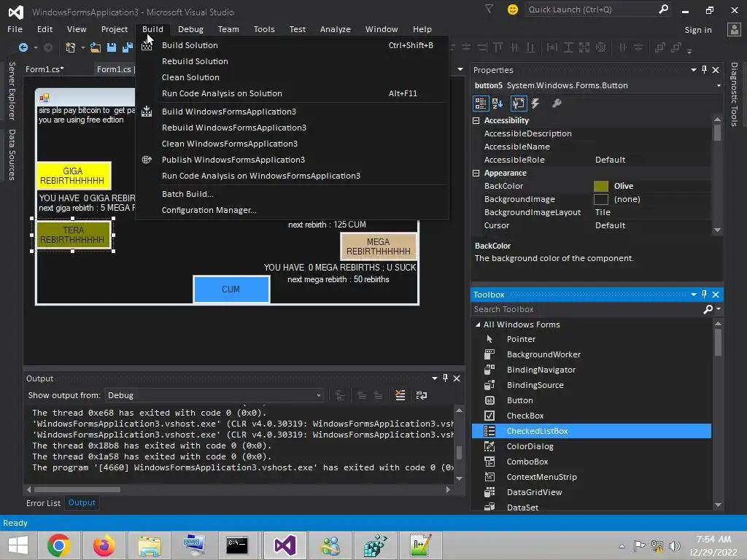Open Firefox from the taskbar
Viewport: 747px width, 560px height.
104,545
